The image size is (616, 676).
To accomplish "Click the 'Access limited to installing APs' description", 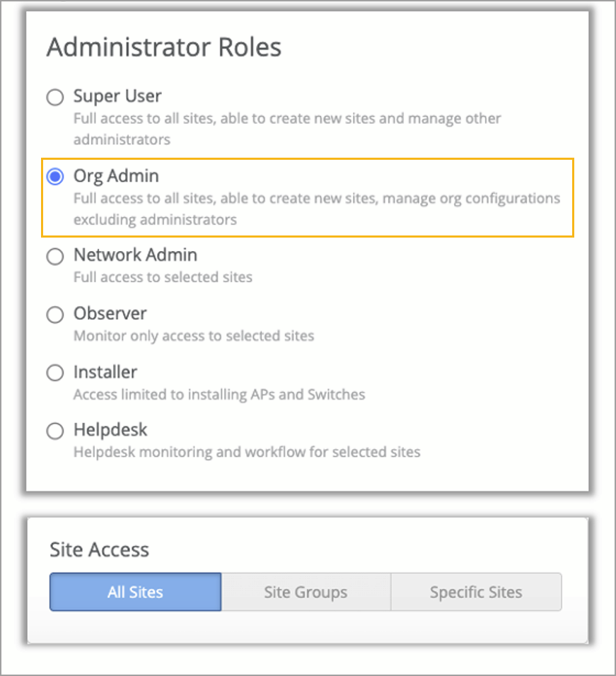I will click(x=219, y=394).
